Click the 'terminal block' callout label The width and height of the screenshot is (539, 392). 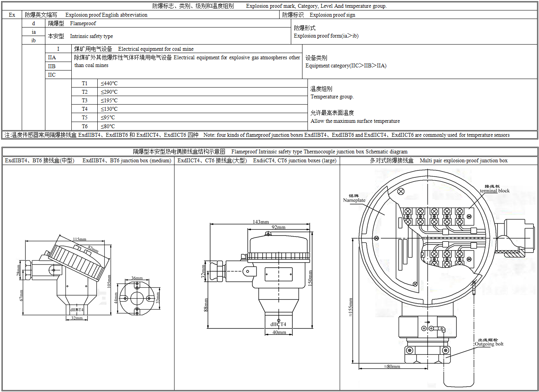[x=495, y=191]
